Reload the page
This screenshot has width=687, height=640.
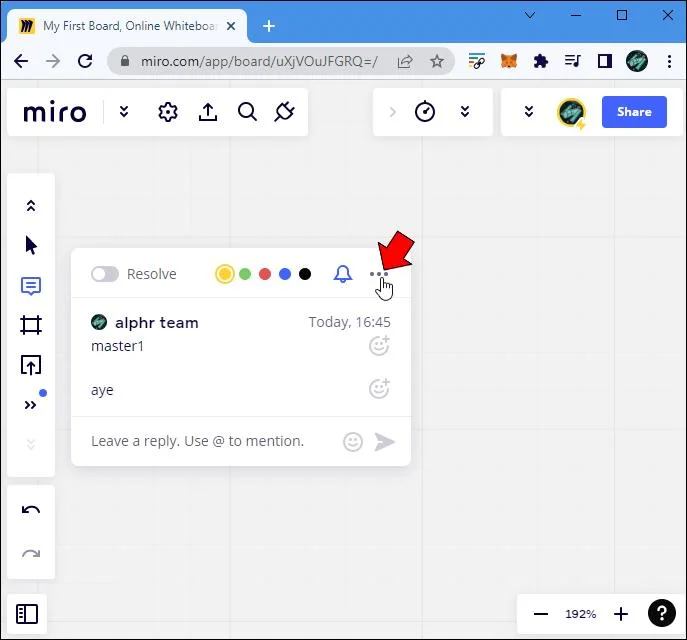pyautogui.click(x=85, y=61)
